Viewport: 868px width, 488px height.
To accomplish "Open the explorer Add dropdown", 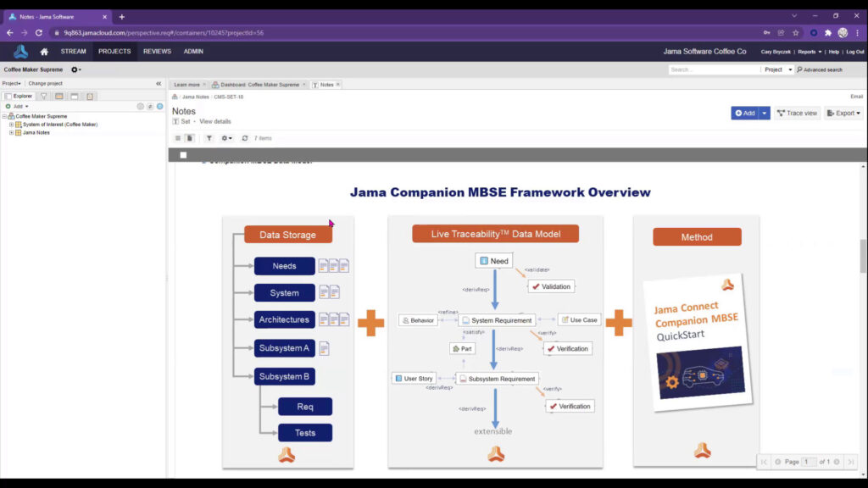I will coord(17,106).
